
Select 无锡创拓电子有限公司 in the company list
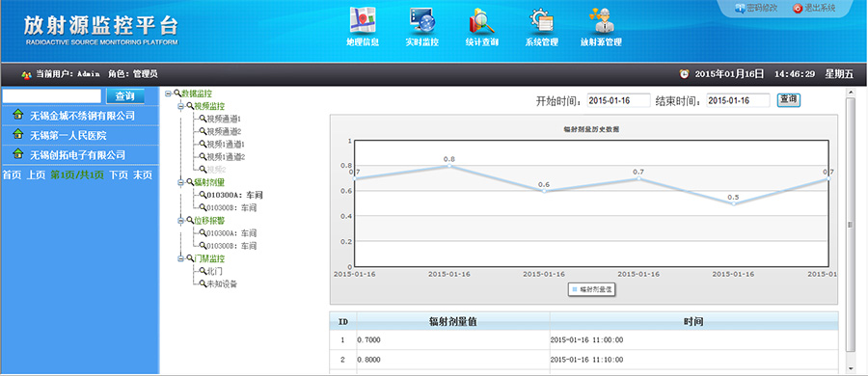(77, 154)
